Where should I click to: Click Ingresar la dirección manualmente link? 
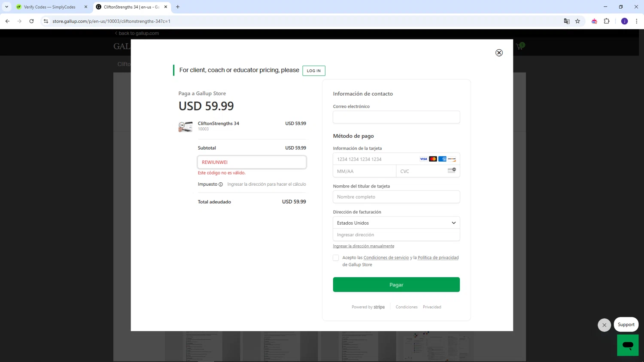tap(364, 246)
